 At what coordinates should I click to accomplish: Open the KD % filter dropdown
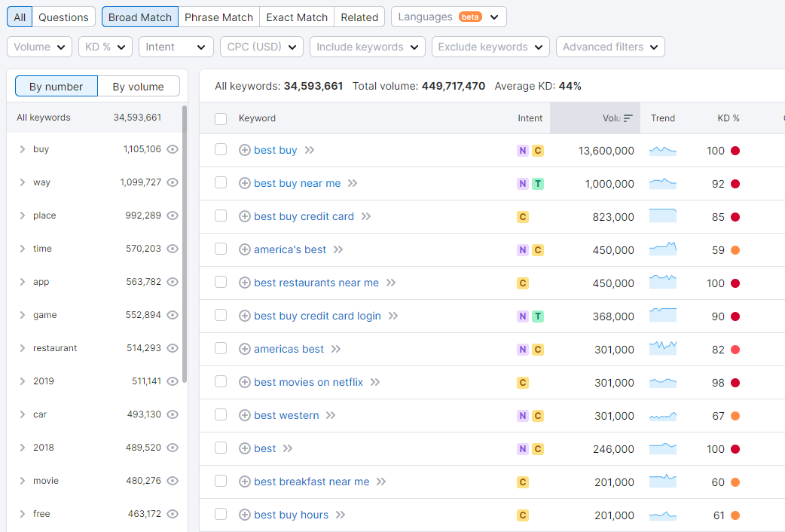click(105, 47)
